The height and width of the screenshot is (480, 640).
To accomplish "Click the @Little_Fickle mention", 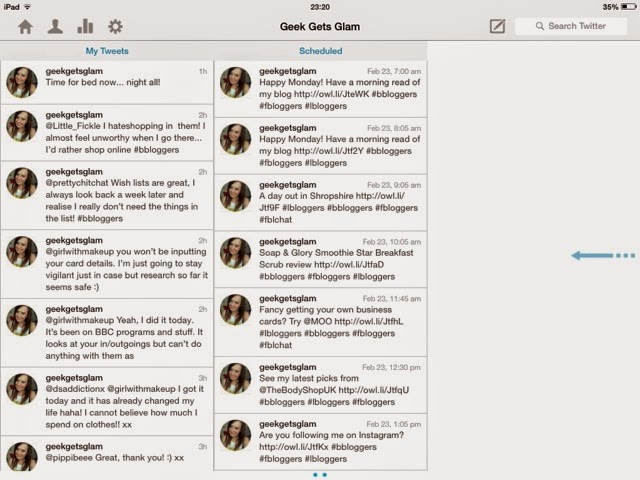I will point(73,126).
